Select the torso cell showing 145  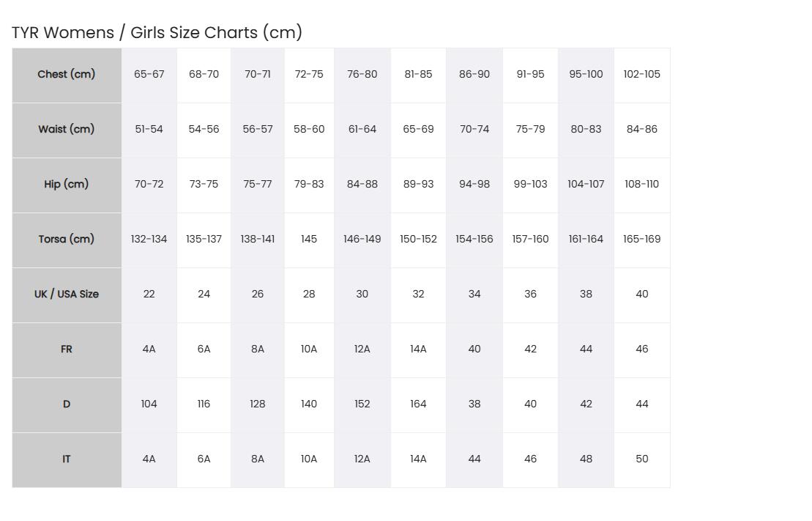click(309, 240)
